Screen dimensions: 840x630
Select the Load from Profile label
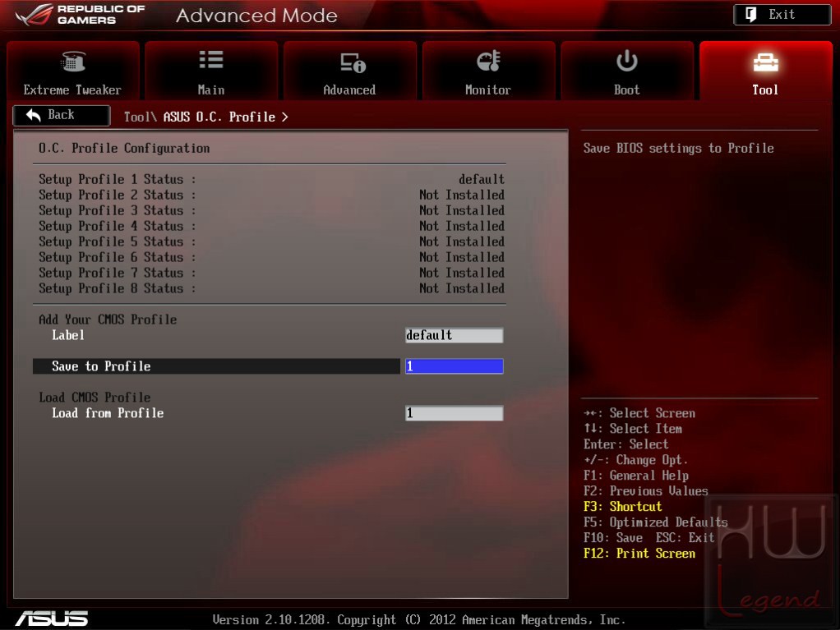[108, 413]
